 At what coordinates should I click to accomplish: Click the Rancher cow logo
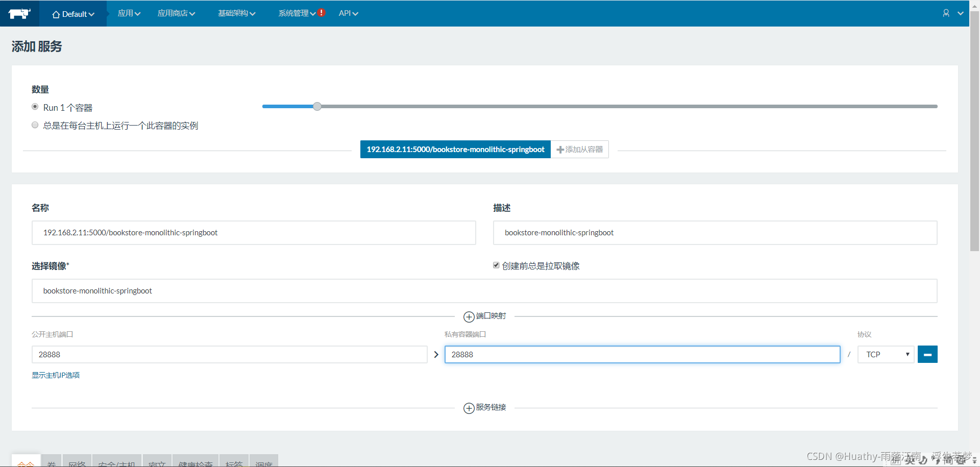pyautogui.click(x=19, y=13)
